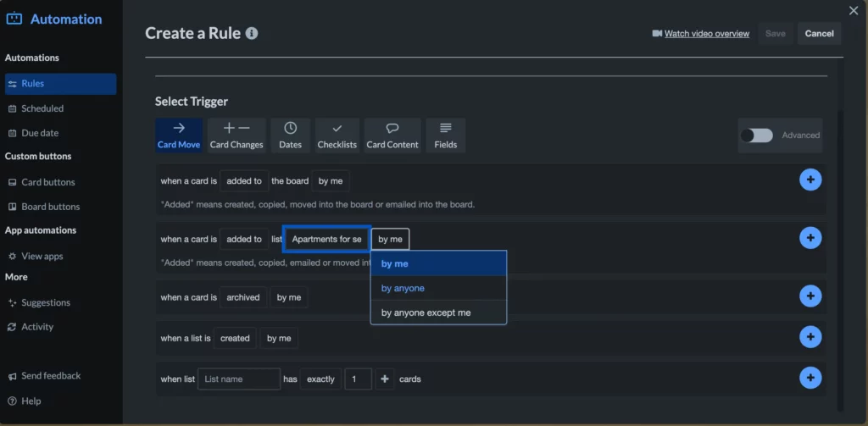
Task: Toggle 'by me' in the archived row
Action: tap(289, 297)
